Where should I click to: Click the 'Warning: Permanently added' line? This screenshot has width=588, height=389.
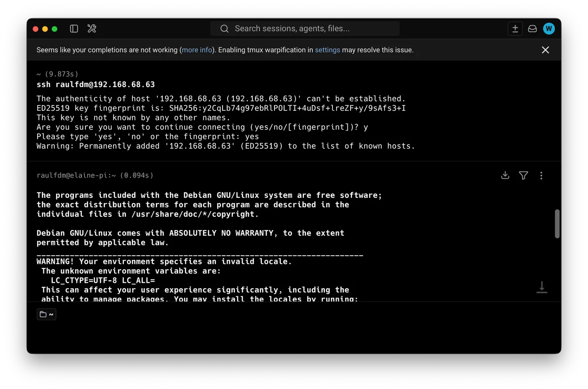tap(226, 146)
